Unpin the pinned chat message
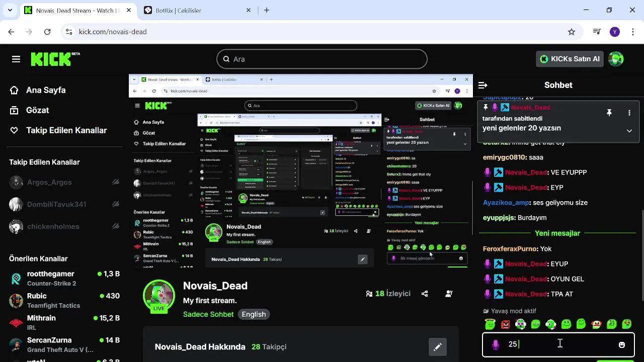Image resolution: width=644 pixels, height=362 pixels. 609,113
